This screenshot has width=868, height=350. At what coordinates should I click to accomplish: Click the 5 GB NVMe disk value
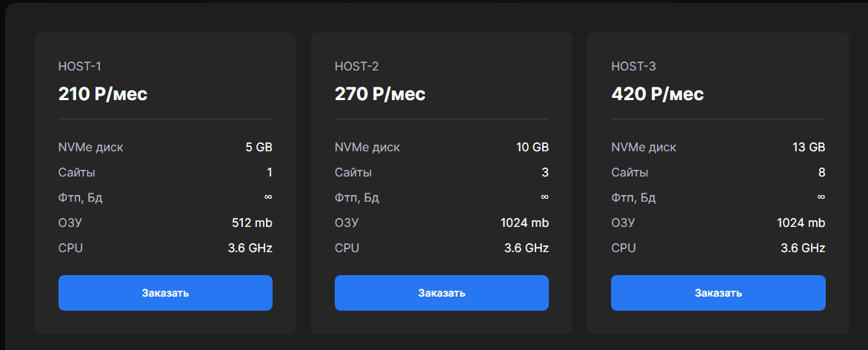(x=258, y=147)
